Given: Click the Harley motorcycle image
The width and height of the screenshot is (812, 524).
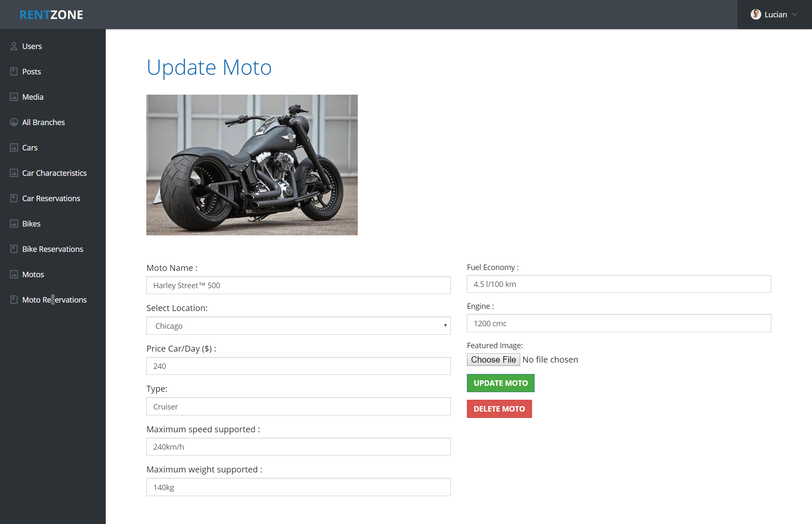Looking at the screenshot, I should 252,165.
